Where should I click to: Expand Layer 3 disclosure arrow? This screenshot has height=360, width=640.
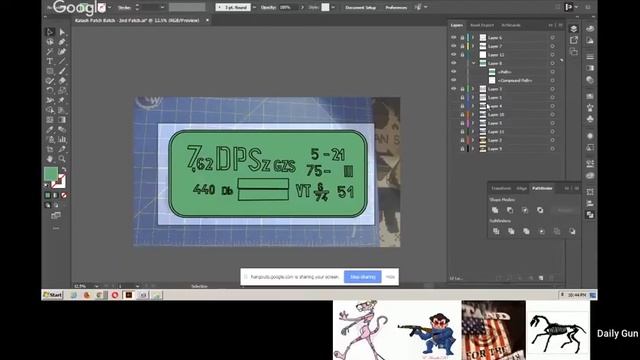tap(473, 89)
